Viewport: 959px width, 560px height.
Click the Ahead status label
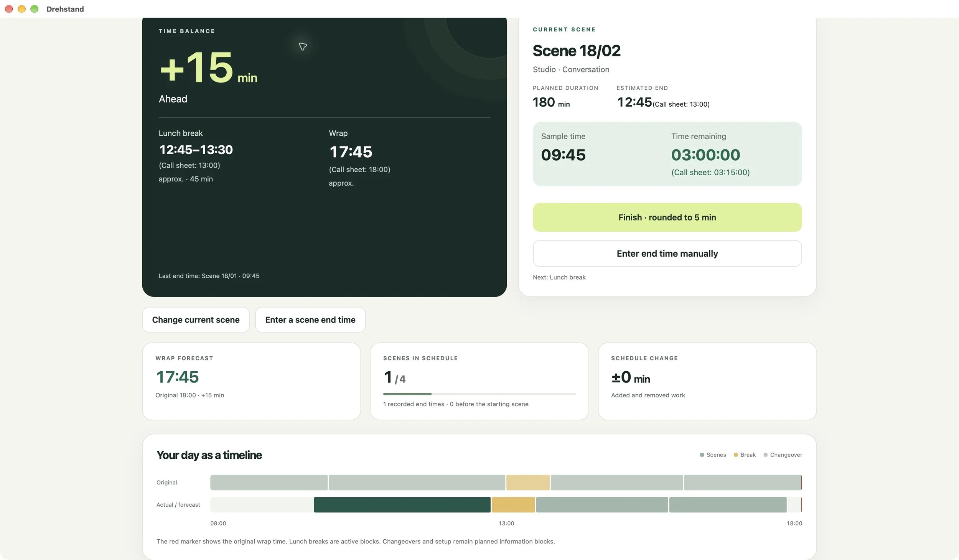[173, 99]
